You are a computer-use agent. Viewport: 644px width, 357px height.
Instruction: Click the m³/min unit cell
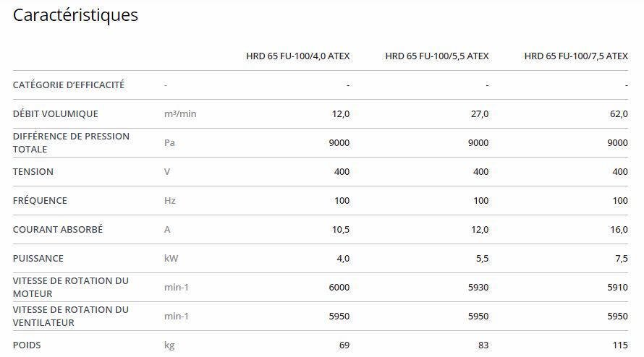coord(180,113)
